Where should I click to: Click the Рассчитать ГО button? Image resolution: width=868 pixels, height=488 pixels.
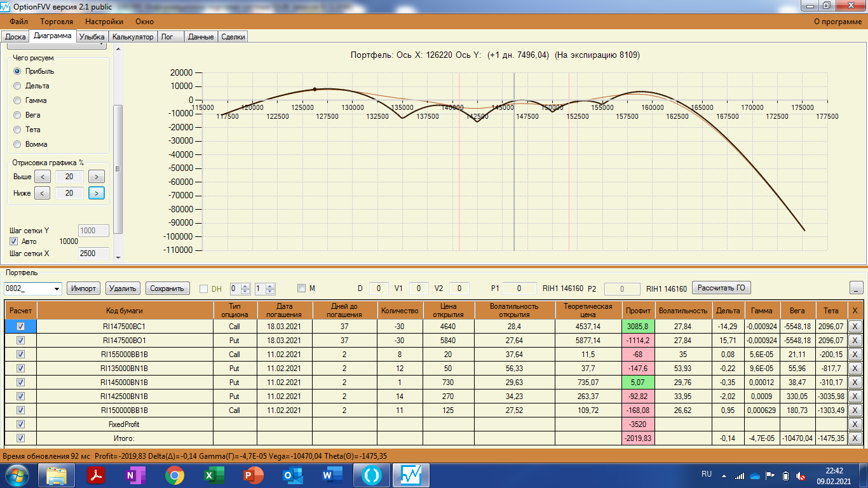tap(721, 288)
